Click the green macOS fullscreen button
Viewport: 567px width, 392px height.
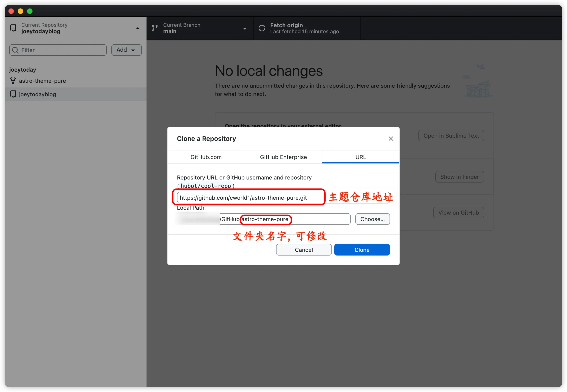click(30, 11)
